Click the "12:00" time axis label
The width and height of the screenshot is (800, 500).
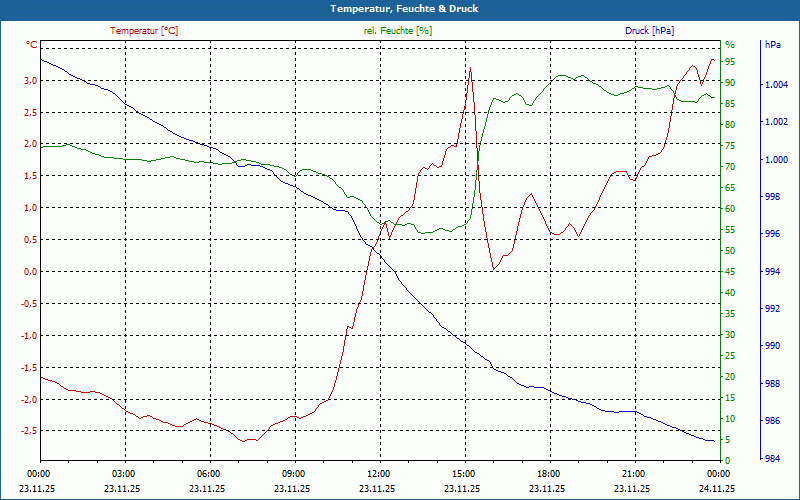pos(378,474)
